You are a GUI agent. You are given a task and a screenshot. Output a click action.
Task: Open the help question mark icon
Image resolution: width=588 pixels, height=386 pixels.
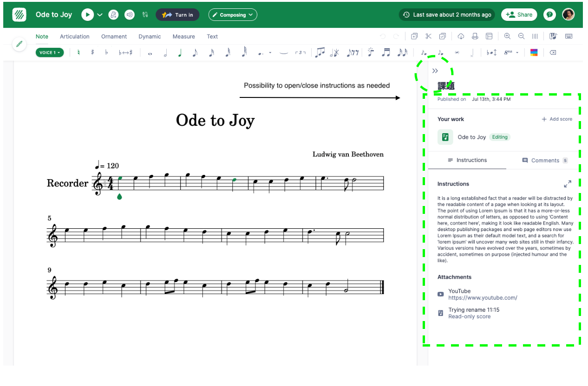(549, 15)
